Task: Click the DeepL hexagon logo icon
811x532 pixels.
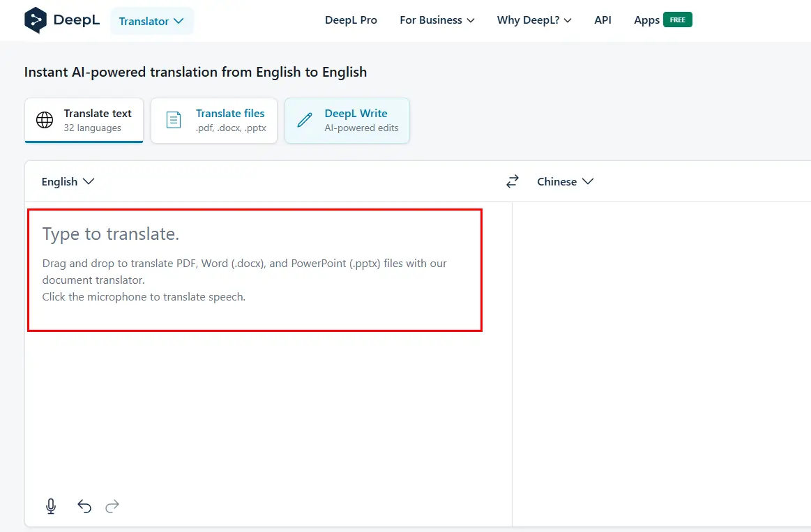Action: click(x=35, y=21)
